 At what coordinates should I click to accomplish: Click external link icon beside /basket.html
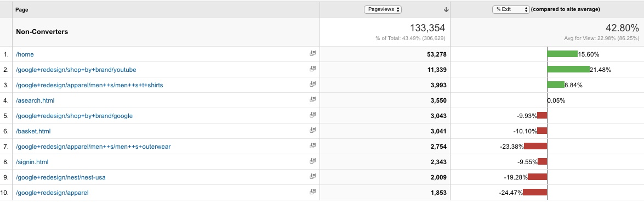click(312, 131)
